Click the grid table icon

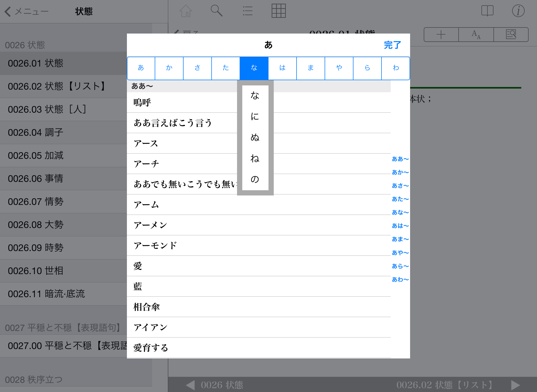tap(278, 11)
